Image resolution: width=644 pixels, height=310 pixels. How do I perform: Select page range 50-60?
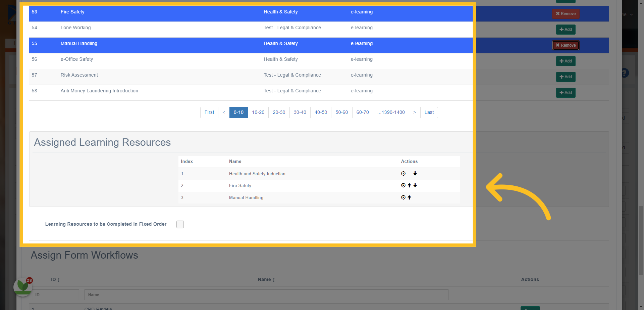point(342,113)
